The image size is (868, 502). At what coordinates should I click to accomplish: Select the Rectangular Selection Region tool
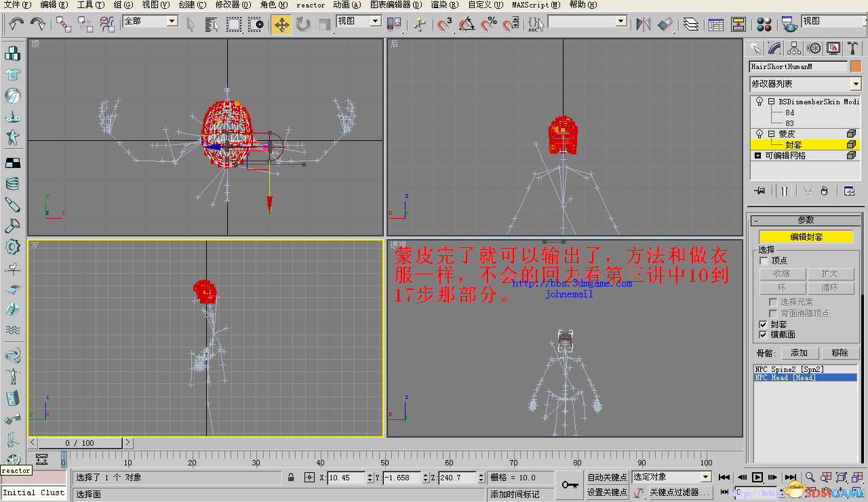(x=234, y=24)
